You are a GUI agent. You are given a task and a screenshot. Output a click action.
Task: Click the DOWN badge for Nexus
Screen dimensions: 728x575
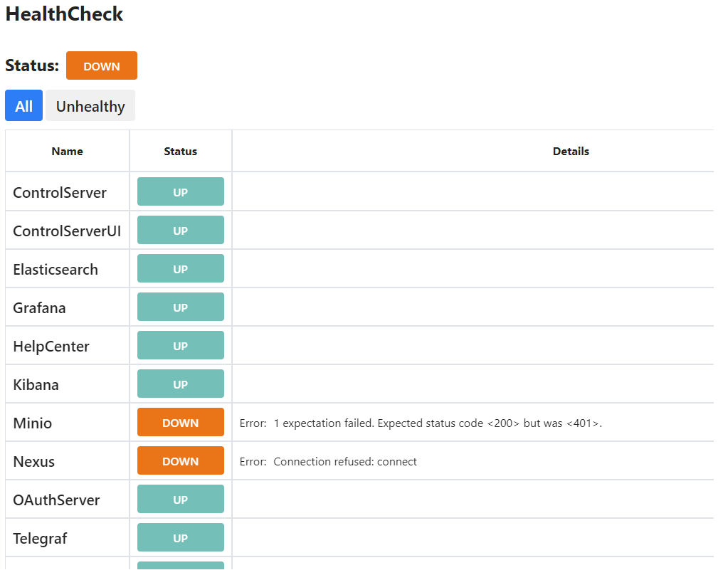point(181,460)
